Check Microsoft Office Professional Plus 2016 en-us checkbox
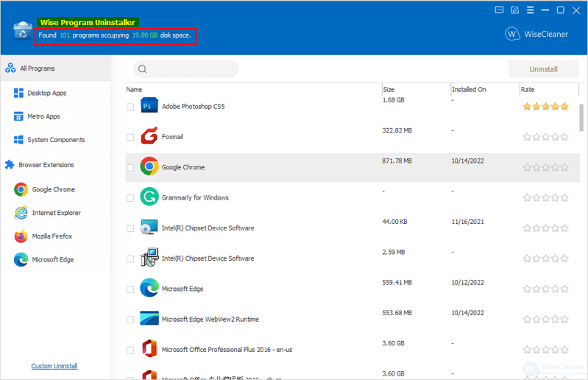This screenshot has height=380, width=588. (x=130, y=350)
